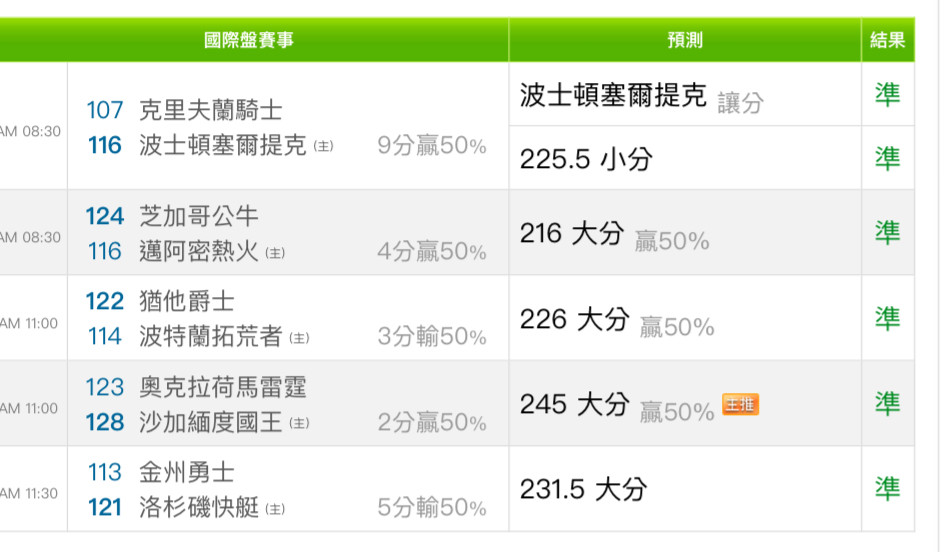Click 準 result icon for 225.5 小分

click(887, 158)
